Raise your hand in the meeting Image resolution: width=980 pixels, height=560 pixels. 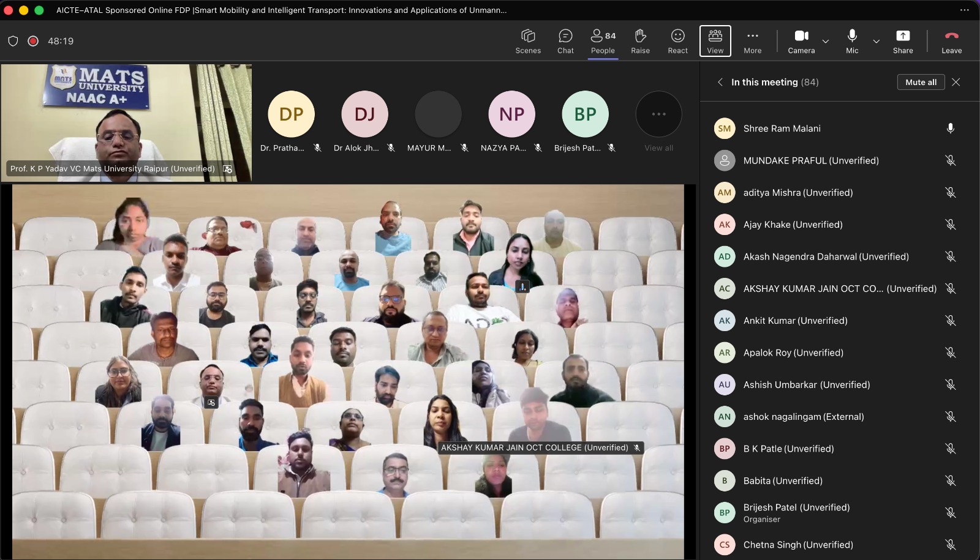click(640, 41)
